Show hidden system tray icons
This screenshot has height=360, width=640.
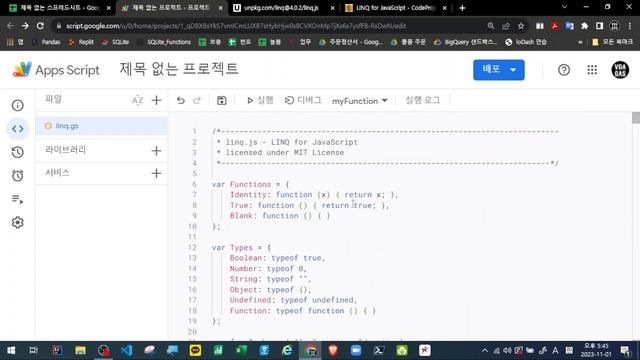point(484,350)
